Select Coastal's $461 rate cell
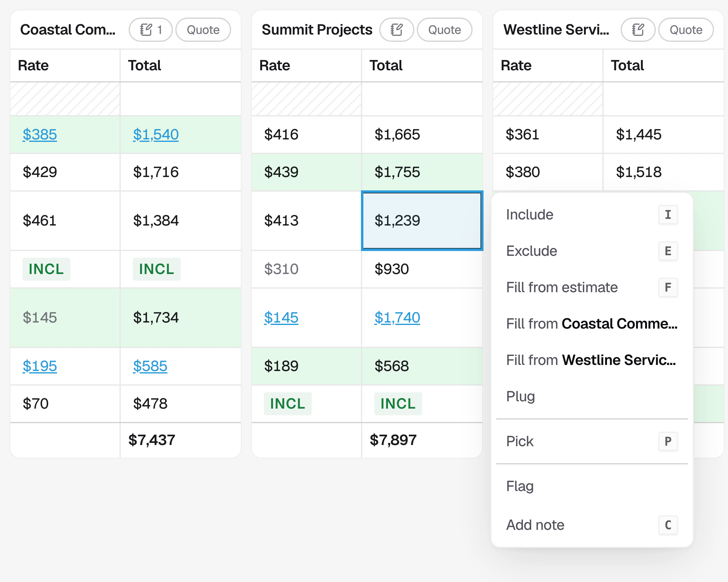 65,221
